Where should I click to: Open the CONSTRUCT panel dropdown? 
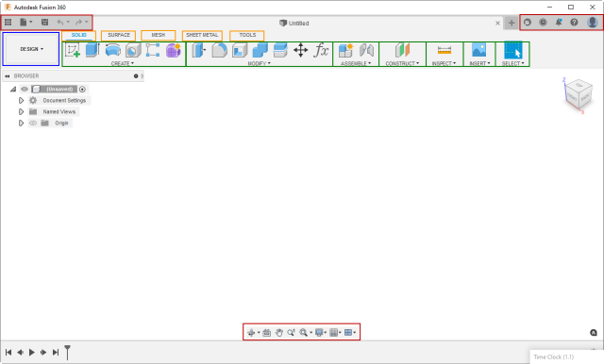coord(402,63)
